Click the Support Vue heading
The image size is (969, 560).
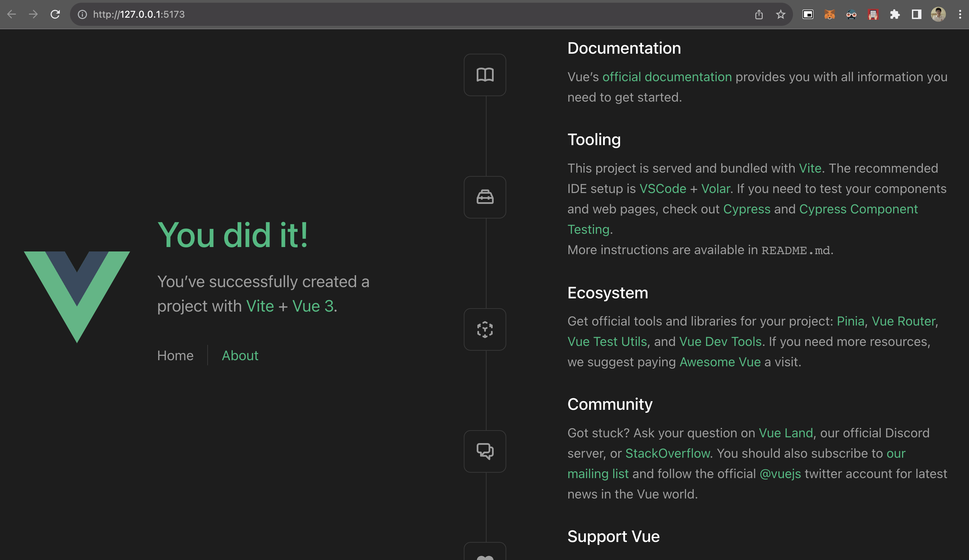[x=614, y=537]
